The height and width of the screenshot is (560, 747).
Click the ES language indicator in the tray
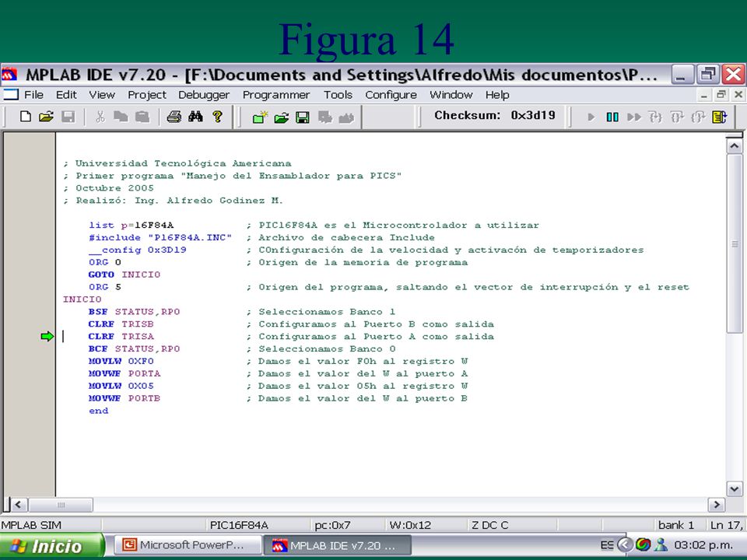coord(606,545)
